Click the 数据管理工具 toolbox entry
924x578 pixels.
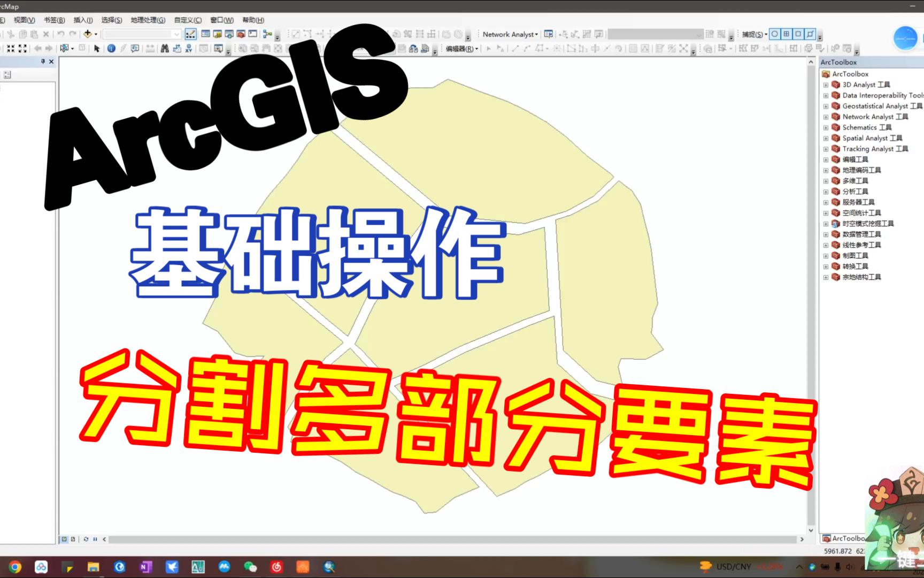coord(860,234)
